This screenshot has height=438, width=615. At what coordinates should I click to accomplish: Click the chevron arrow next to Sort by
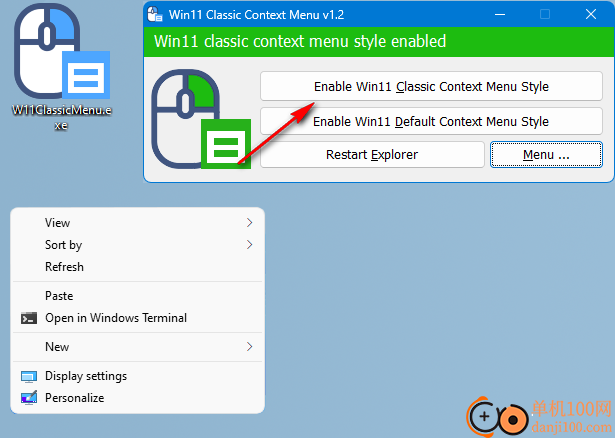[x=249, y=245]
